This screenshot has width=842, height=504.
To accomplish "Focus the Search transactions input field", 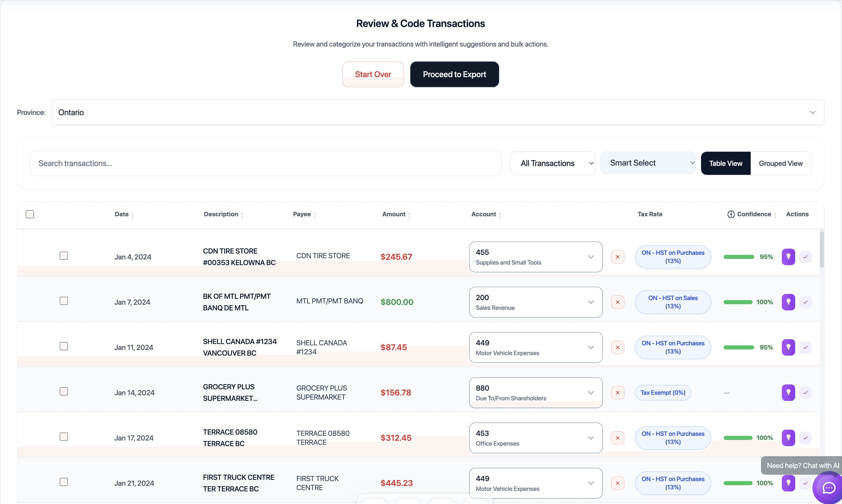I will click(x=265, y=163).
